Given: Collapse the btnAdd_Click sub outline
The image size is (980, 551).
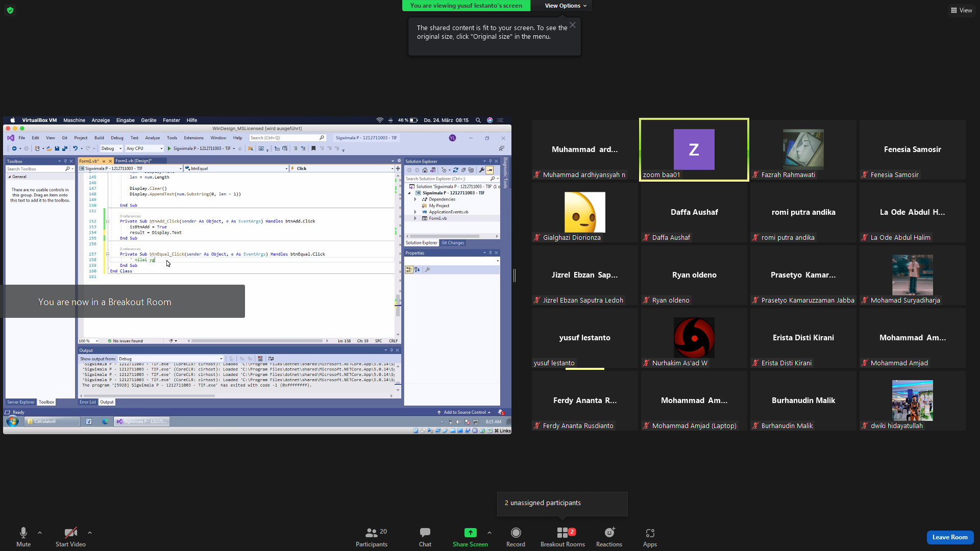Looking at the screenshot, I should click(108, 221).
